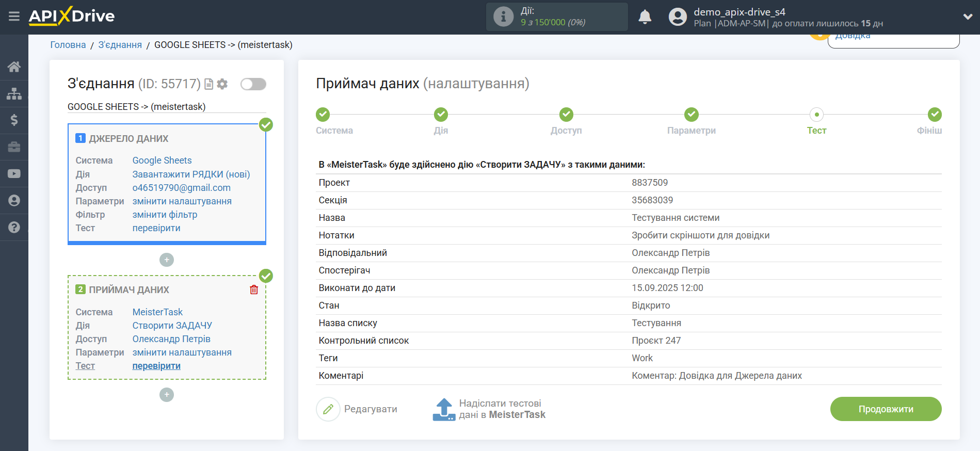980x451 pixels.
Task: Click the actions usage info panel
Action: 556,17
